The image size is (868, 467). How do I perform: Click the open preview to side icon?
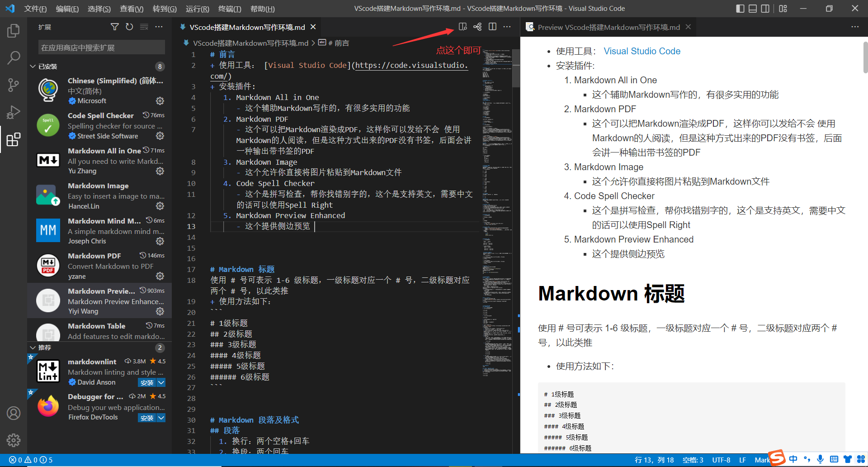click(x=462, y=27)
